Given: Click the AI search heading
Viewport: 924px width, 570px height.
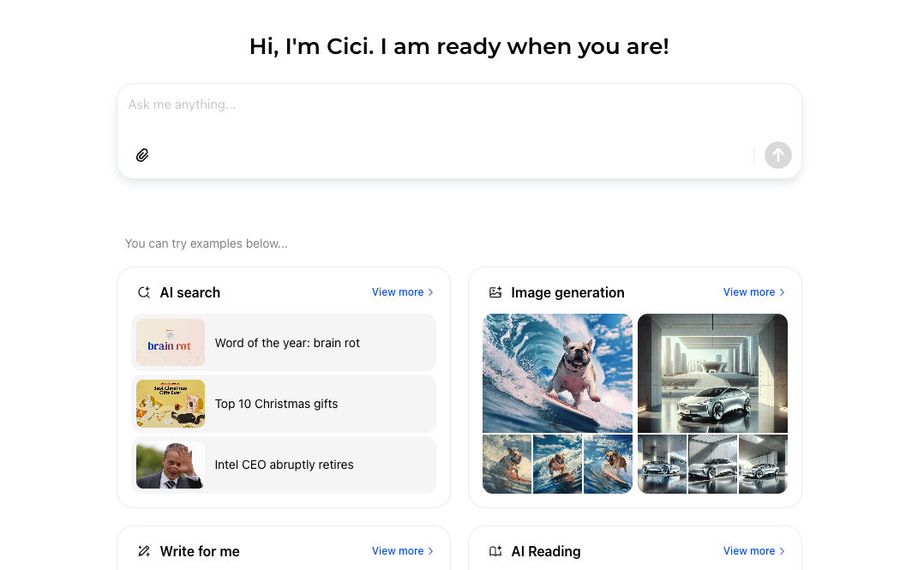Looking at the screenshot, I should pos(189,292).
